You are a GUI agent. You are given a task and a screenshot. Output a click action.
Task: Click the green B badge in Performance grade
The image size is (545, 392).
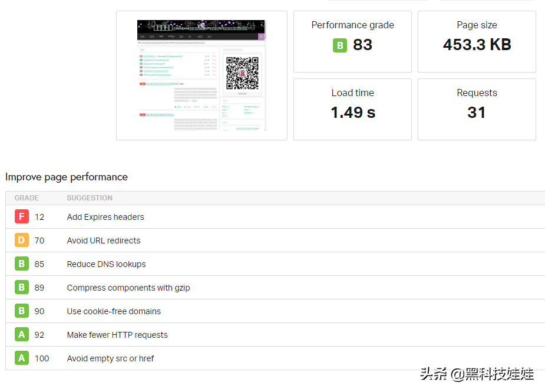click(x=340, y=45)
